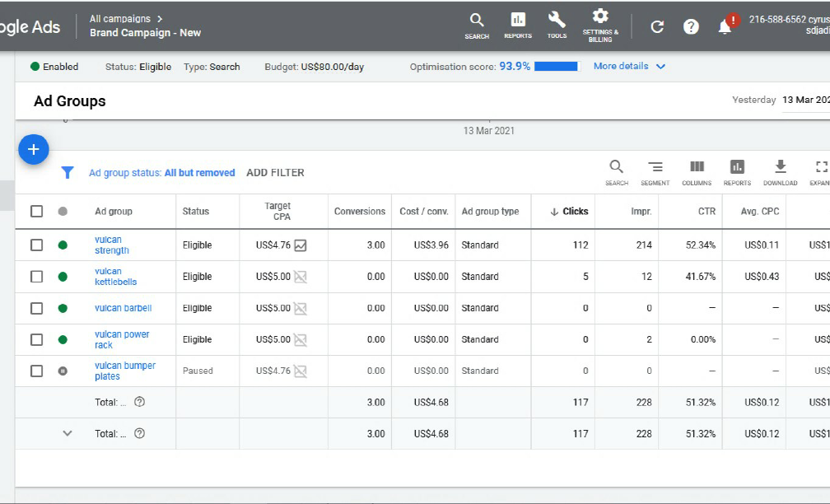830x504 pixels.
Task: Open the vulcan kettlebells ad group
Action: [115, 277]
